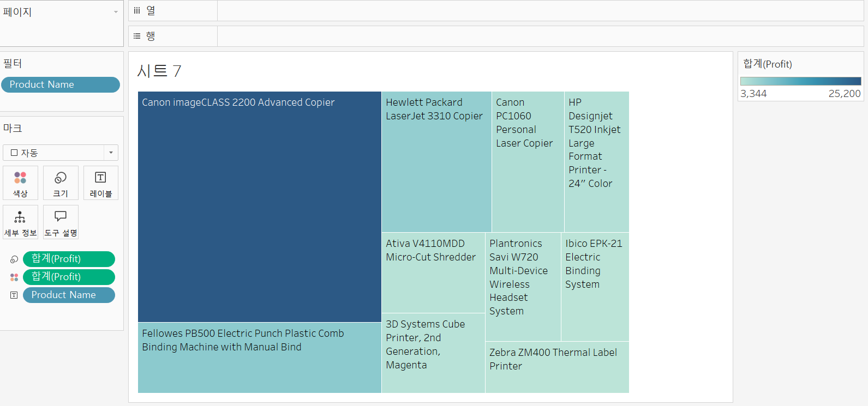Select the HP Designjet T520 Inkjet Printer tile

(x=597, y=162)
